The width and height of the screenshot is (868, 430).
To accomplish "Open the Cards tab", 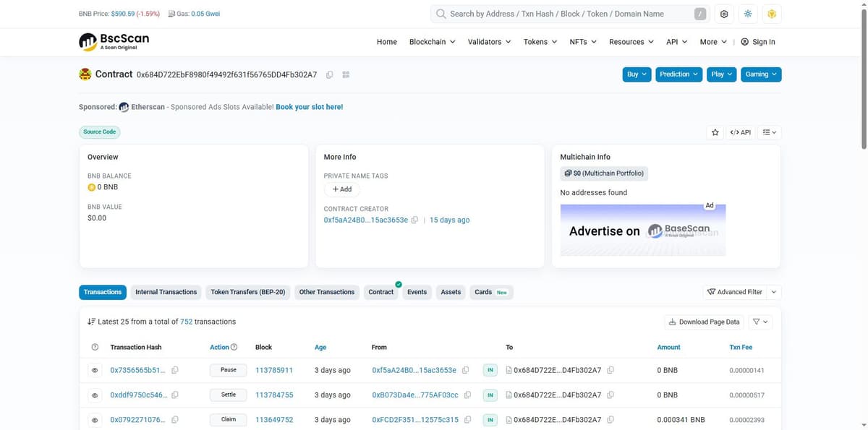I will tap(491, 292).
